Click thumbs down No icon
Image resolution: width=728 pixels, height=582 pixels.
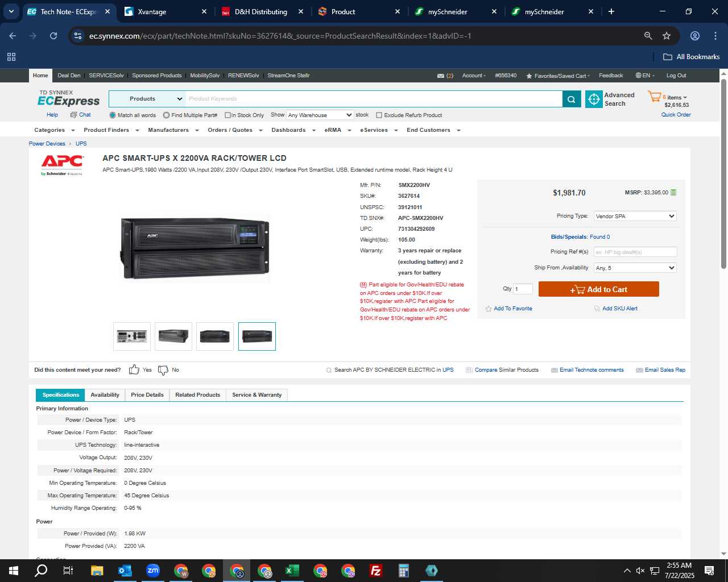(163, 370)
